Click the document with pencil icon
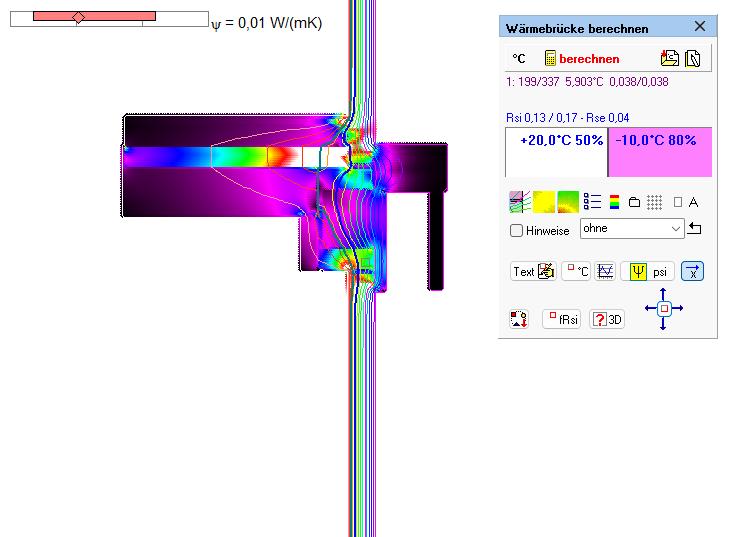 693,58
